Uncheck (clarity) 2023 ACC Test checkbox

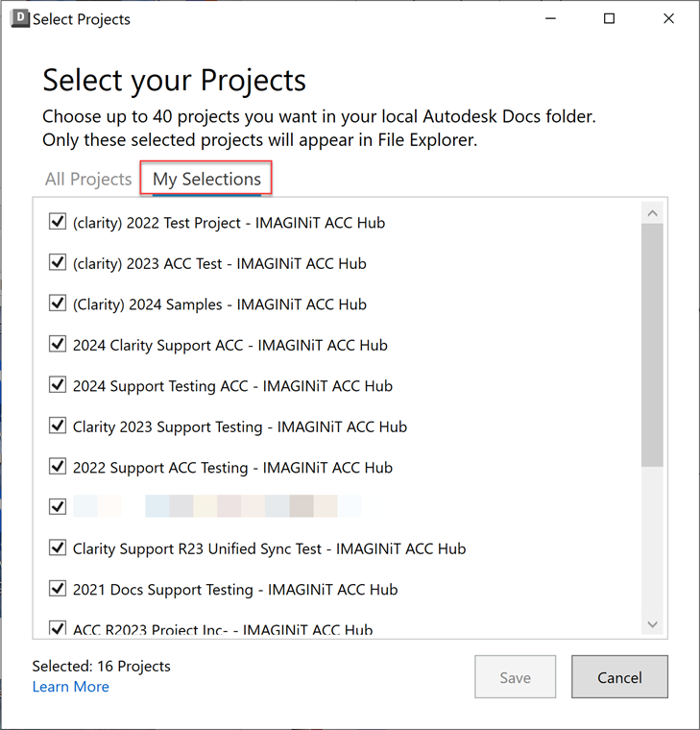click(x=57, y=263)
